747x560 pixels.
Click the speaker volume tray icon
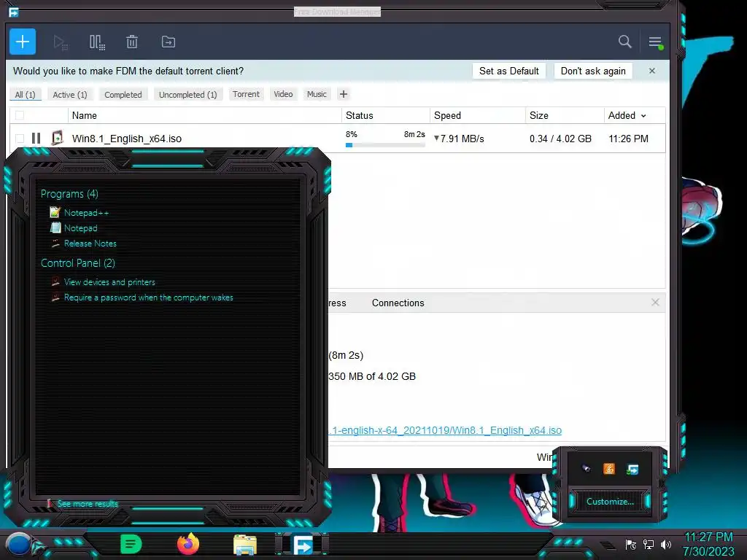click(x=665, y=544)
